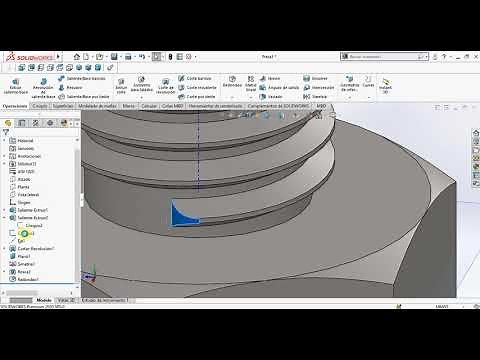Choose Corte barrido in ribbon

point(195,78)
